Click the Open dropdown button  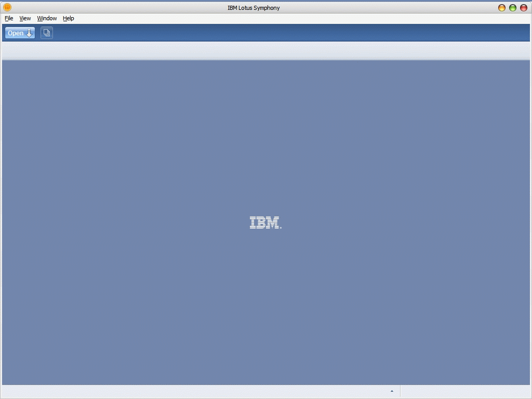tap(20, 33)
